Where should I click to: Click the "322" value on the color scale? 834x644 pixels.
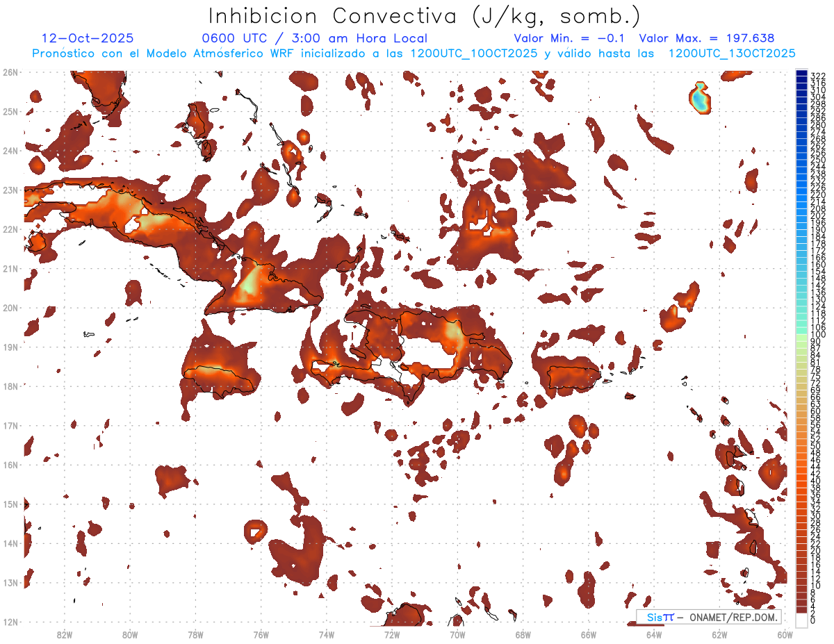(817, 76)
